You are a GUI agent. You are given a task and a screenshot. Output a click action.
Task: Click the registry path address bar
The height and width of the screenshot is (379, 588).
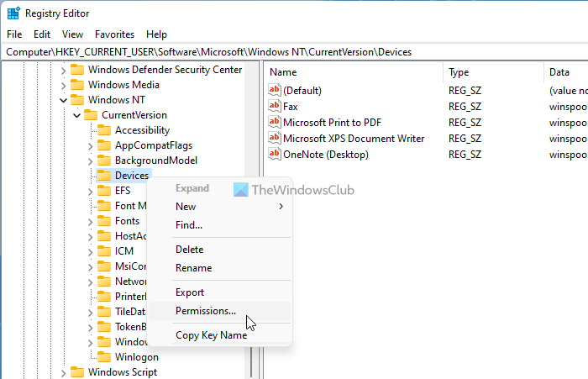[x=294, y=52]
